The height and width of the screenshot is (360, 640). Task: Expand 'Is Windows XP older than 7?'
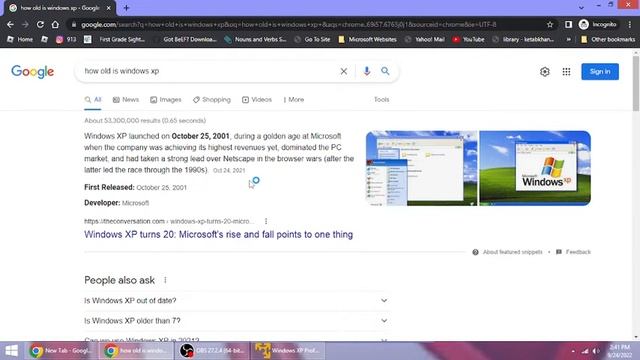[x=236, y=321]
